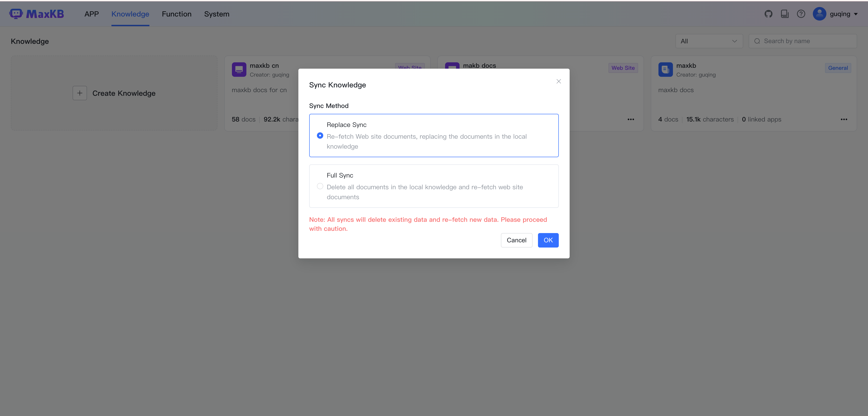
Task: Click the maxkb general knowledge icon
Action: point(665,69)
